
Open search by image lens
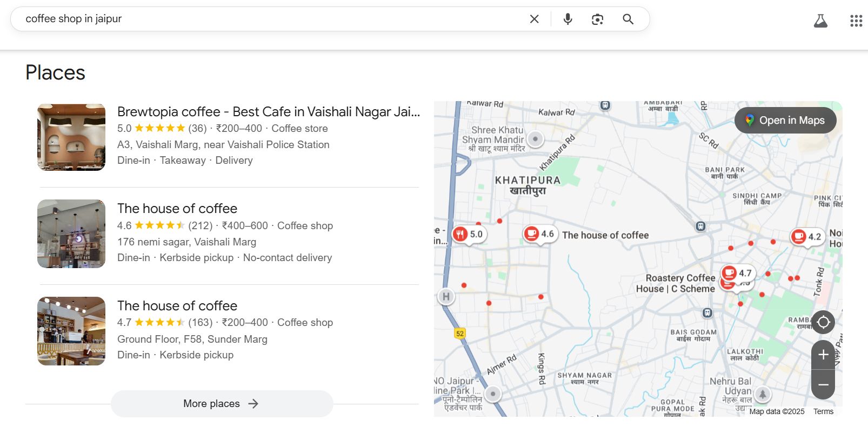(597, 19)
